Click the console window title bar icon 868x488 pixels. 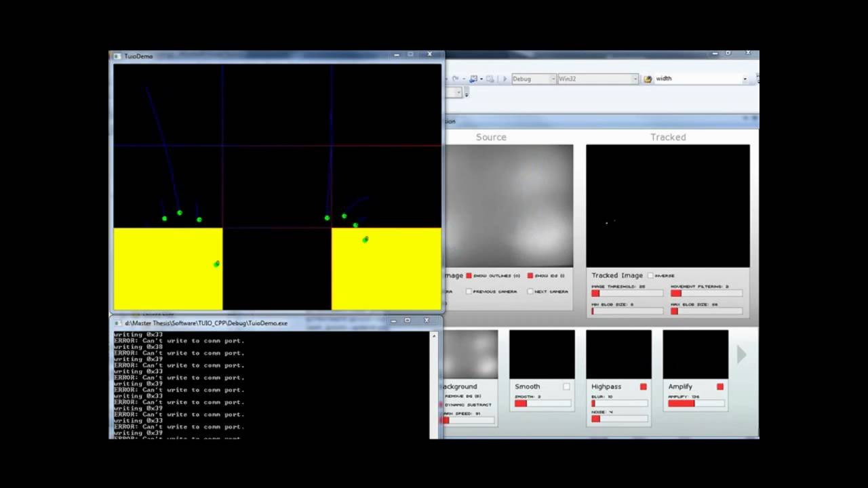(118, 323)
